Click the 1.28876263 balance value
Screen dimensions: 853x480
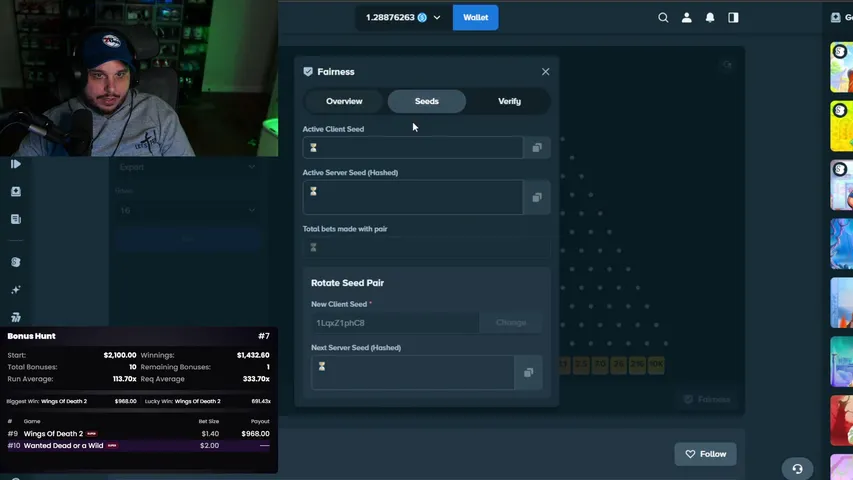tap(390, 17)
